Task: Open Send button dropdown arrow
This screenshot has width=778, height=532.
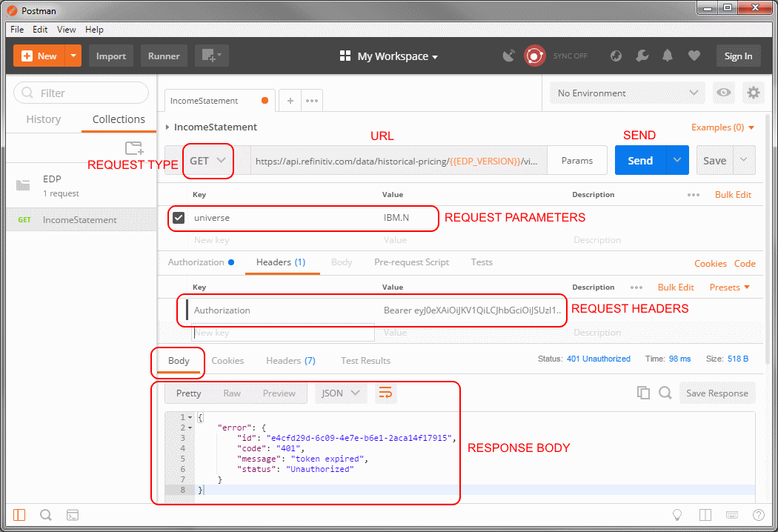Action: coord(677,160)
